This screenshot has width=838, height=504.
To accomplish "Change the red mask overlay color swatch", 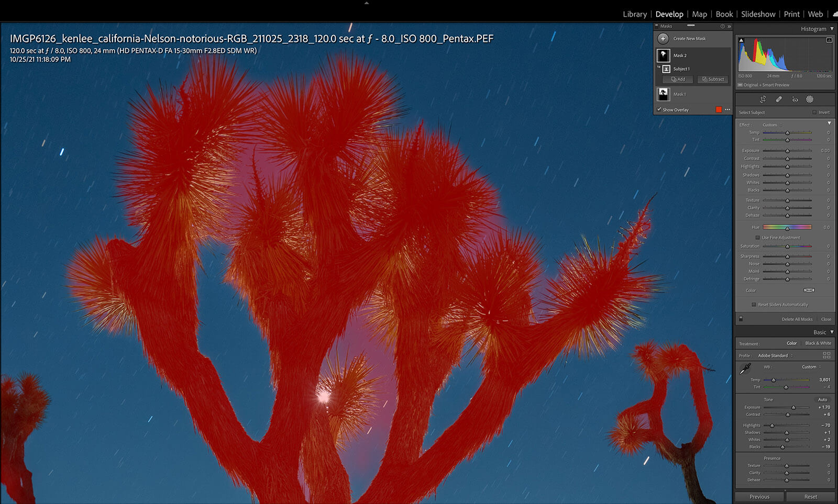I will click(x=719, y=109).
